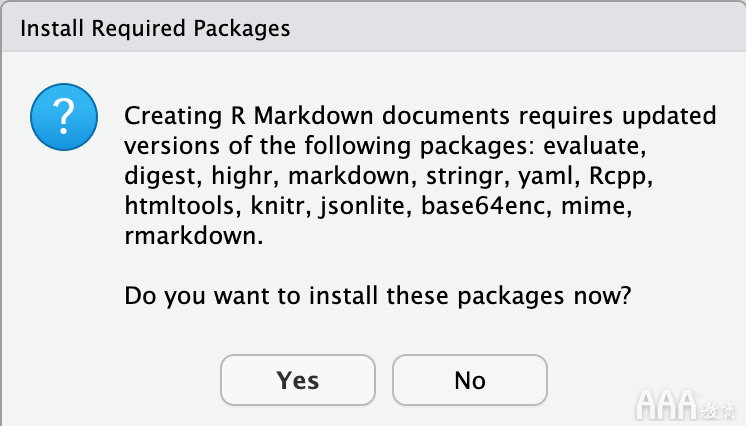Click the package name "digest"
Screen dimensions: 746x426
pos(159,177)
